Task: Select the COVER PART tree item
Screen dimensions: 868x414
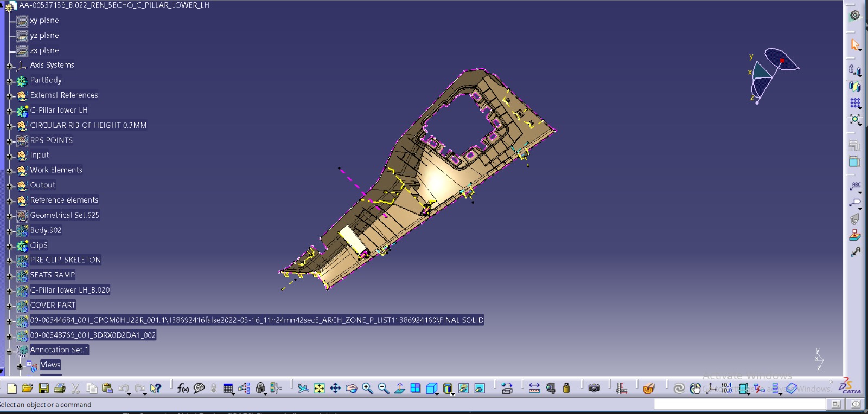Action: (x=53, y=305)
